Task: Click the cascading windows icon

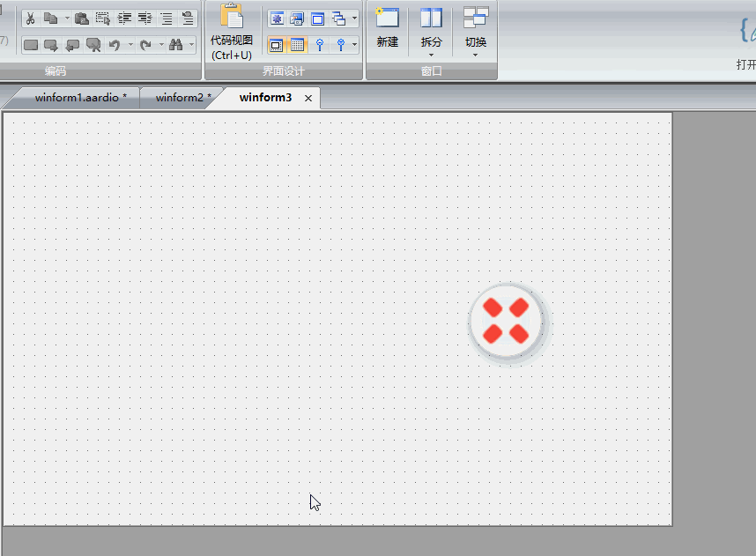Action: pyautogui.click(x=339, y=19)
